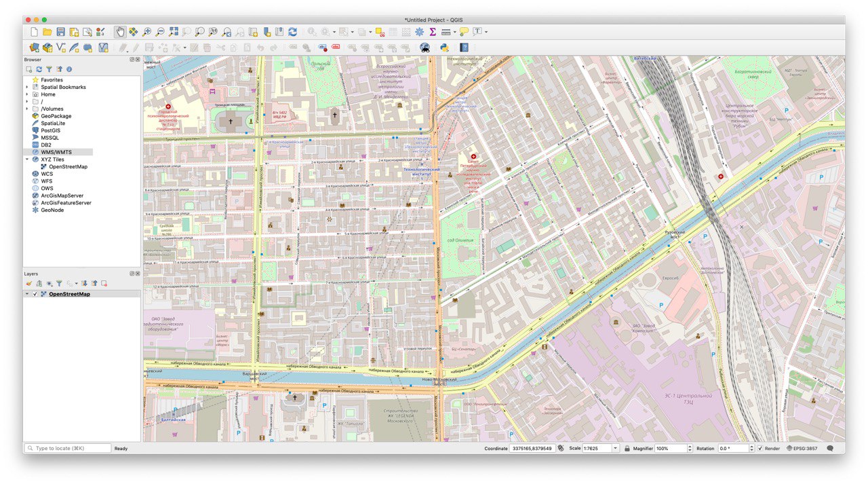Click the New SpatiaLite Layer feather icon

pos(74,48)
